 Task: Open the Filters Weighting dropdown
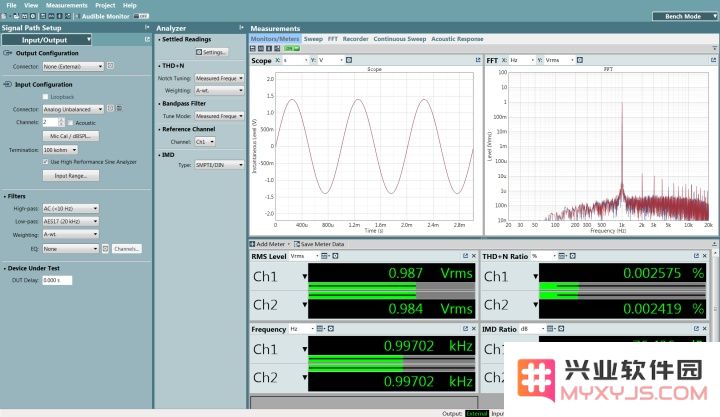(70, 234)
